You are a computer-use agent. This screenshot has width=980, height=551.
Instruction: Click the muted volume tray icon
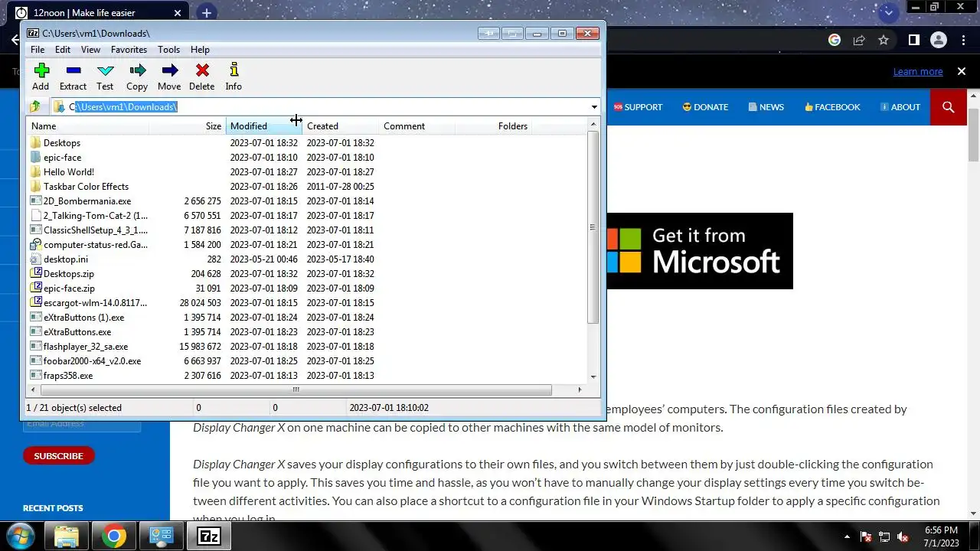903,537
